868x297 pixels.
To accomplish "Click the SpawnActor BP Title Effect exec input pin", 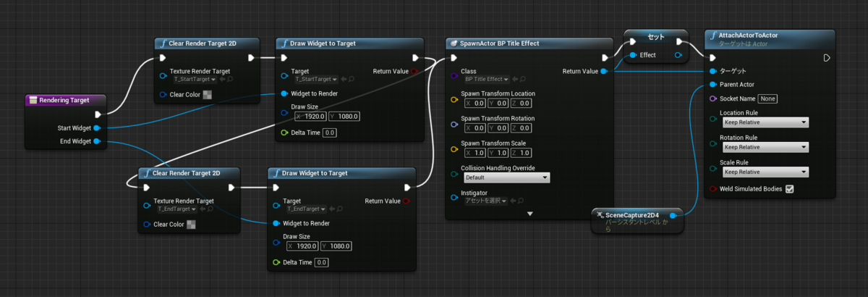I will click(x=454, y=58).
